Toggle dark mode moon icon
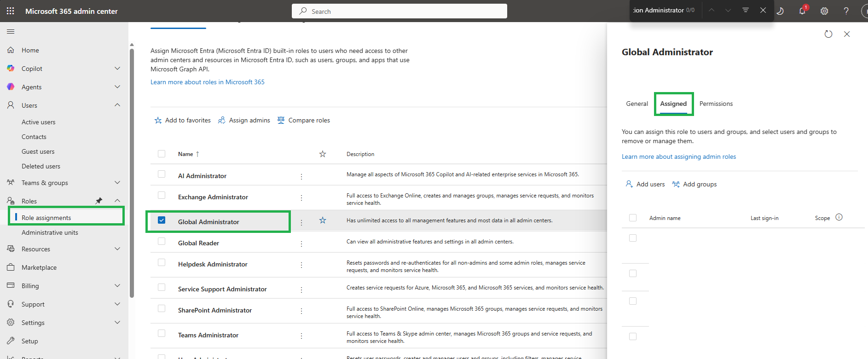Screen dimensions: 868x359 point(780,11)
